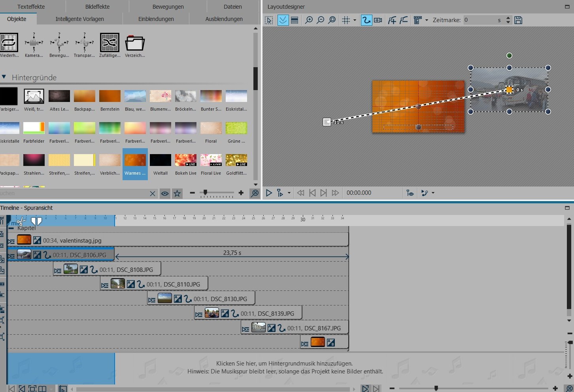
Task: Toggle the favorites star filter
Action: point(177,193)
